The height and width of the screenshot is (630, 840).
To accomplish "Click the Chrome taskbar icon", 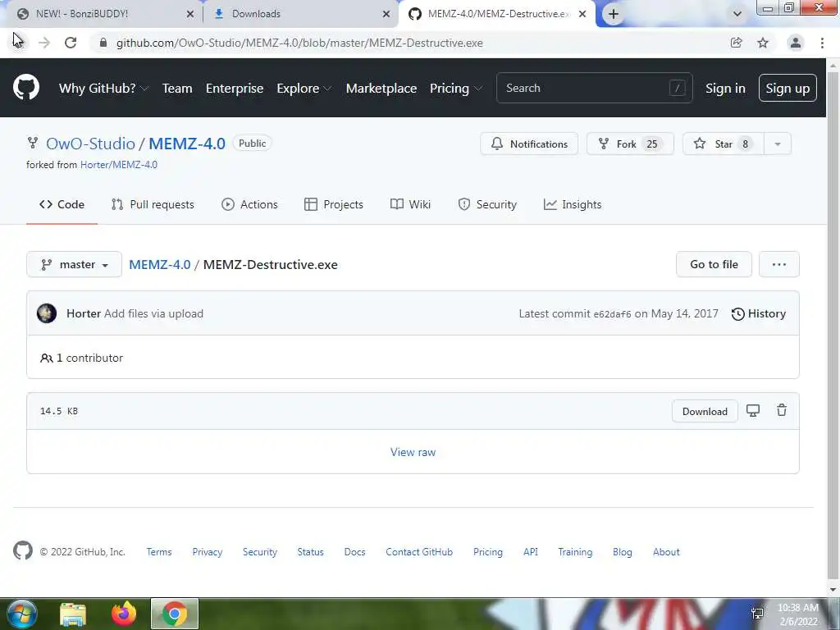I will tap(175, 614).
